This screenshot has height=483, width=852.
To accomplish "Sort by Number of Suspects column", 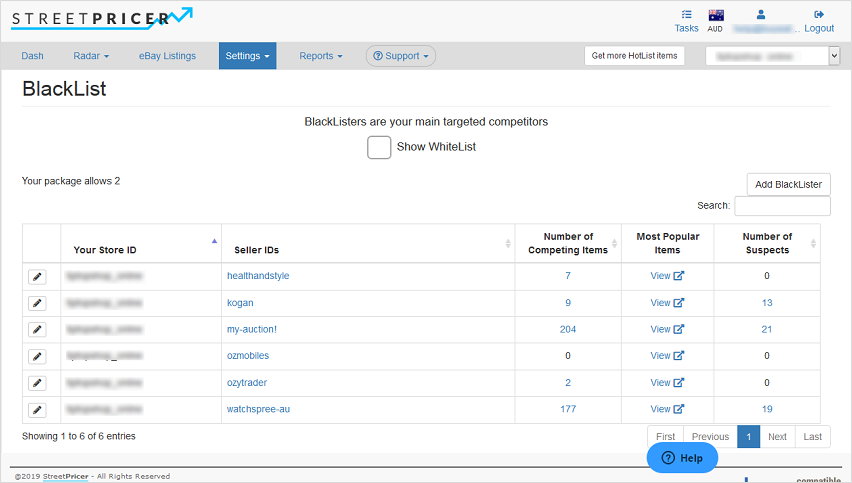I will (x=767, y=243).
